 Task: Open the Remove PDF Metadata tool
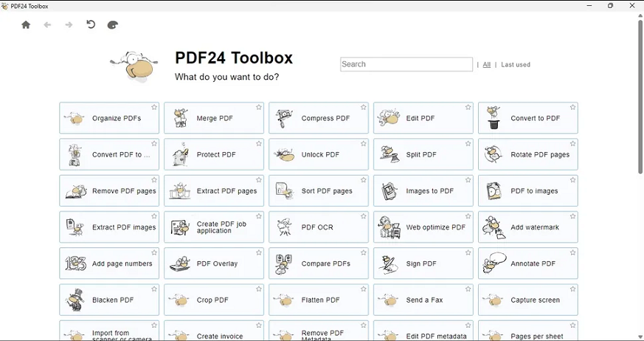(x=319, y=331)
